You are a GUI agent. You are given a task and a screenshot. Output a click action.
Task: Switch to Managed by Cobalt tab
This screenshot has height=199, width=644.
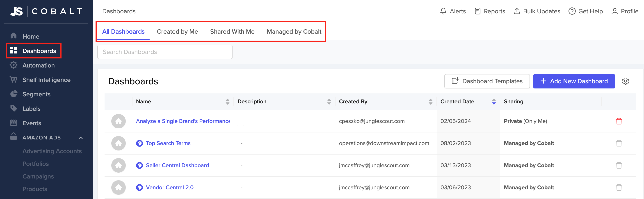pyautogui.click(x=294, y=32)
